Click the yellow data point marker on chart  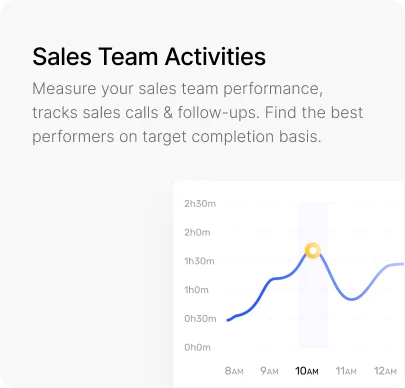pyautogui.click(x=313, y=251)
